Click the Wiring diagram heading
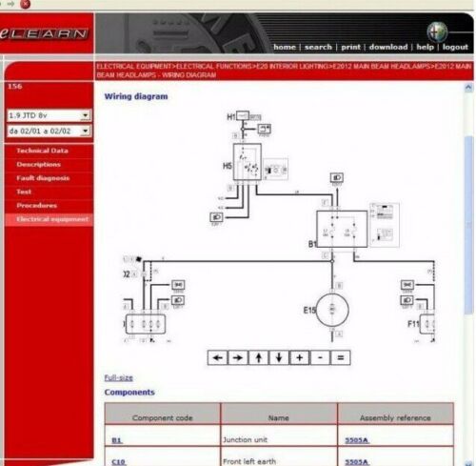 tap(136, 96)
